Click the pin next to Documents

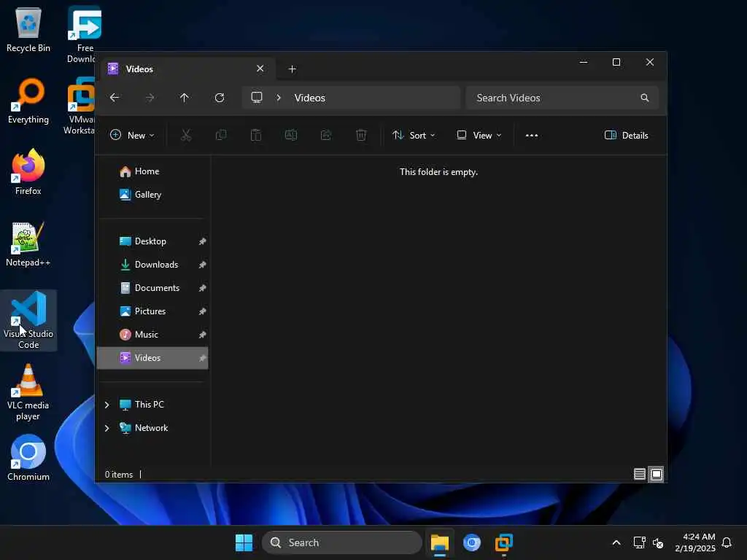[x=203, y=288]
